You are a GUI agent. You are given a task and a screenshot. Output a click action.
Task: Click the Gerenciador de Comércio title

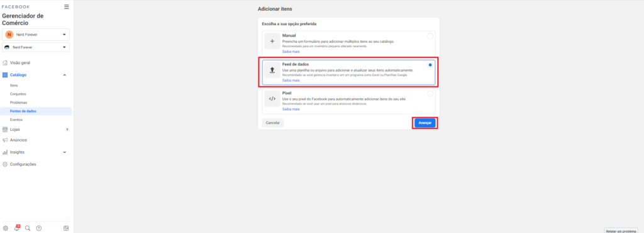23,20
